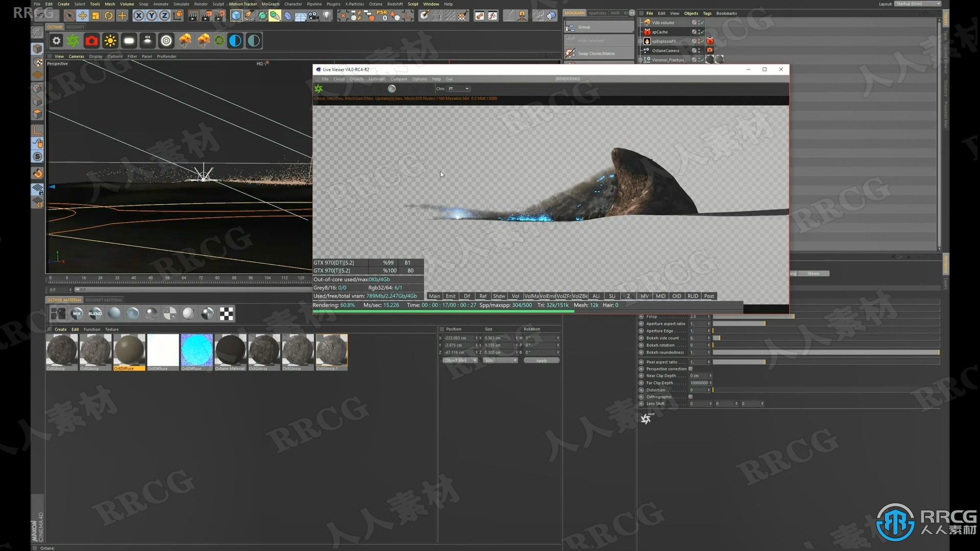Click the Camera object icon in toolbar

tap(314, 16)
